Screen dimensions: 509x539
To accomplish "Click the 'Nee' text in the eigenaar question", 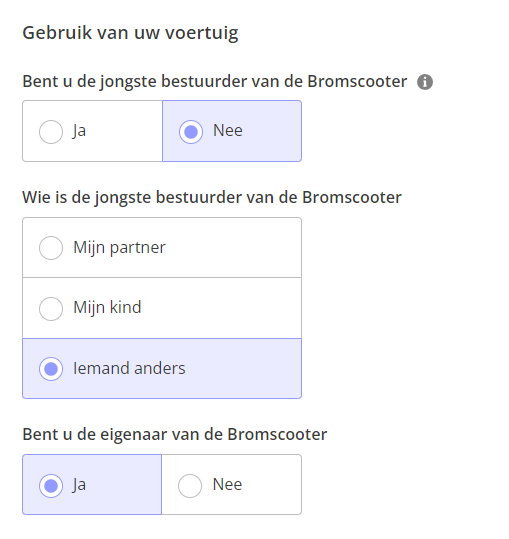I will tap(228, 484).
